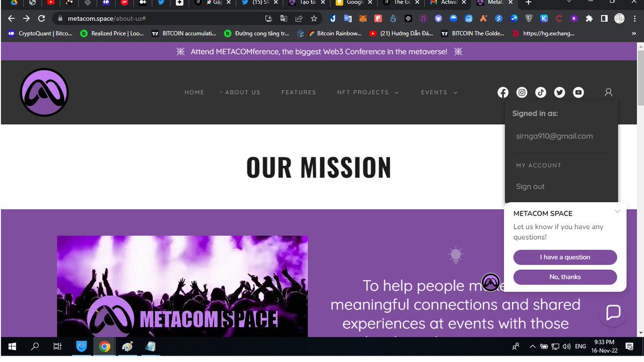Screen dimensions: 644x362
Task: Click Sign out in the account menu
Action: point(530,187)
